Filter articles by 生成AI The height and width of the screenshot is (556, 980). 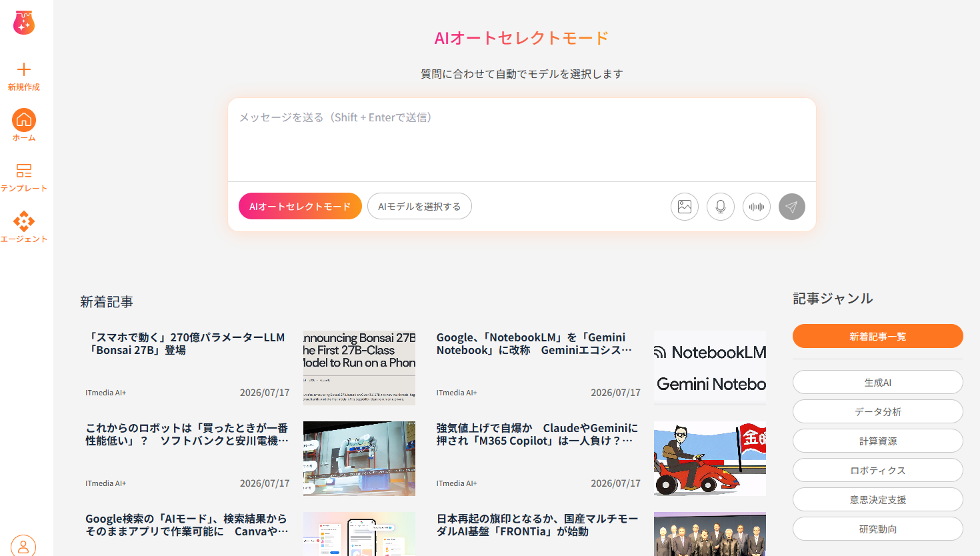click(x=878, y=382)
